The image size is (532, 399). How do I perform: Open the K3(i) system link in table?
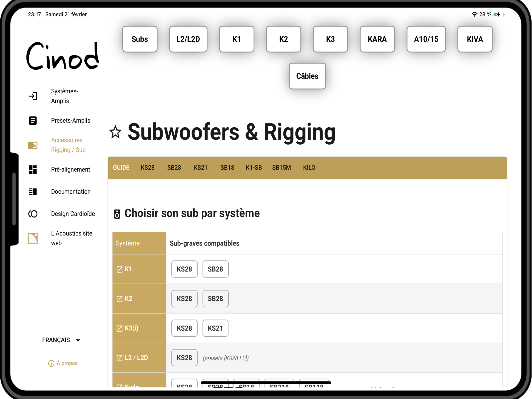click(x=127, y=328)
